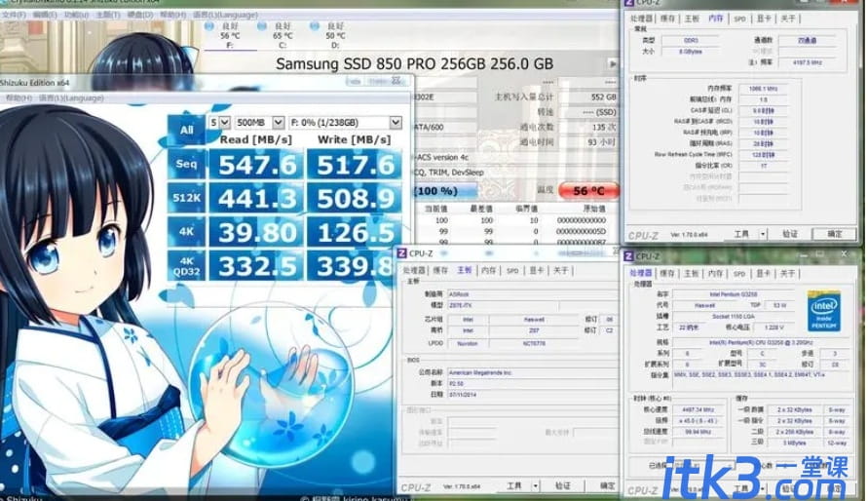
Task: Click 工具 button in CPU-Z memory window
Action: [741, 234]
